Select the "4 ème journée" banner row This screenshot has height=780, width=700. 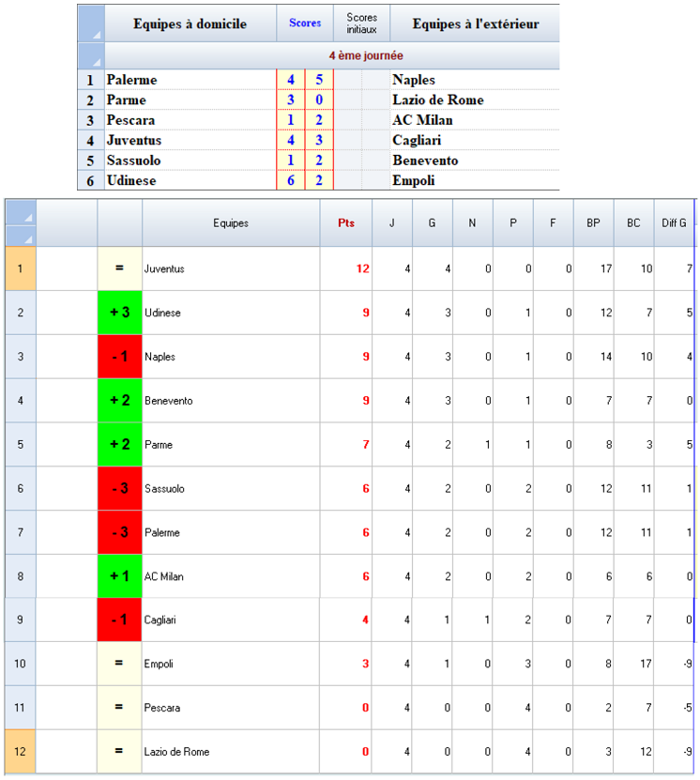(333, 55)
